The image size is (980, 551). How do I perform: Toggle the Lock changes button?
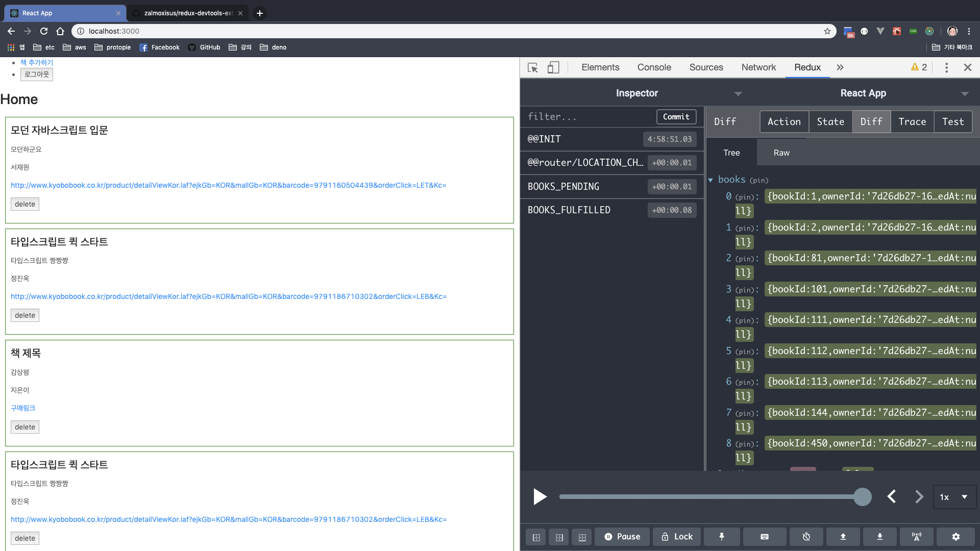coord(677,537)
